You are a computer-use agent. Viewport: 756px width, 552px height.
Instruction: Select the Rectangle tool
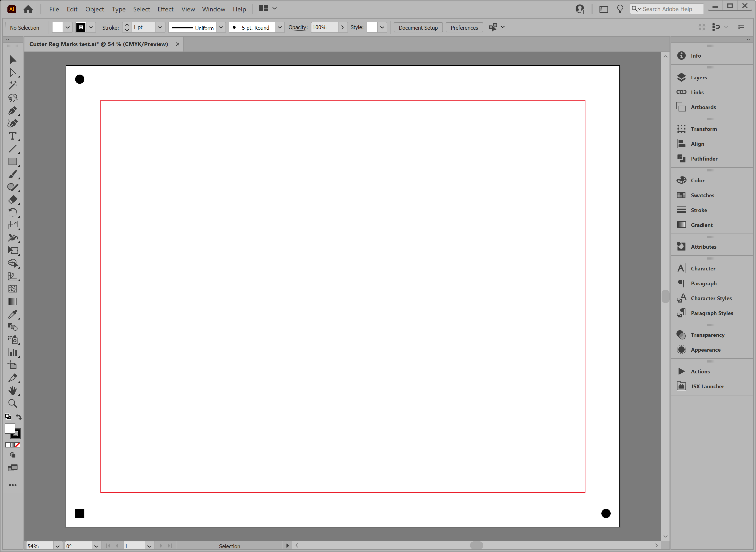13,161
